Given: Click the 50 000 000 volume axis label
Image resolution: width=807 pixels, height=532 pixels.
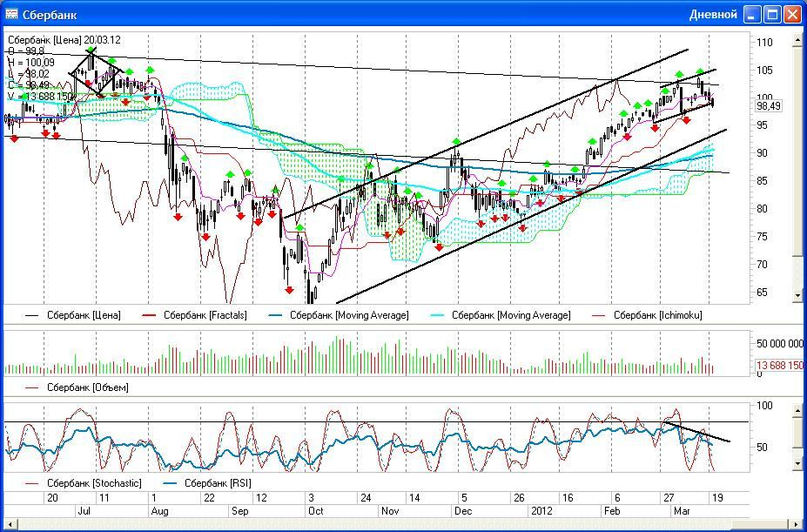Looking at the screenshot, I should pos(780,344).
